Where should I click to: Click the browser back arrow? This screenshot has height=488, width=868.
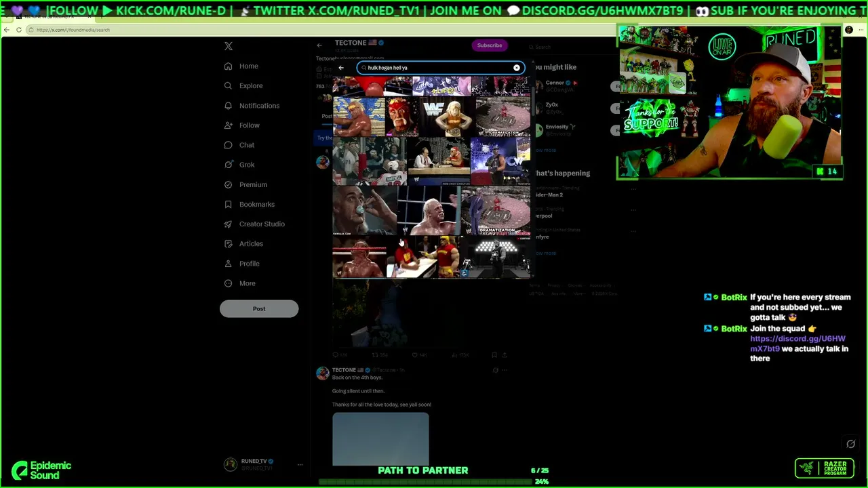(7, 30)
